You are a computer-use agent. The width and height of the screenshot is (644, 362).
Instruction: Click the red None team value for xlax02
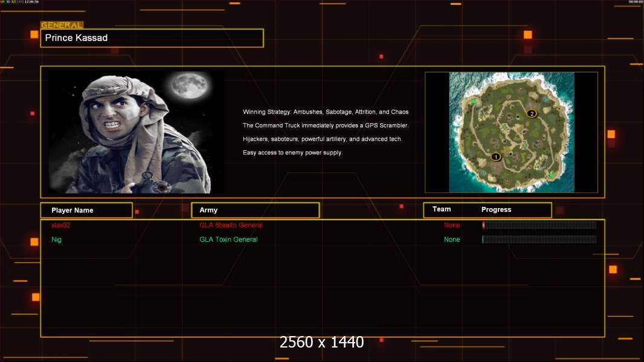[x=452, y=225]
